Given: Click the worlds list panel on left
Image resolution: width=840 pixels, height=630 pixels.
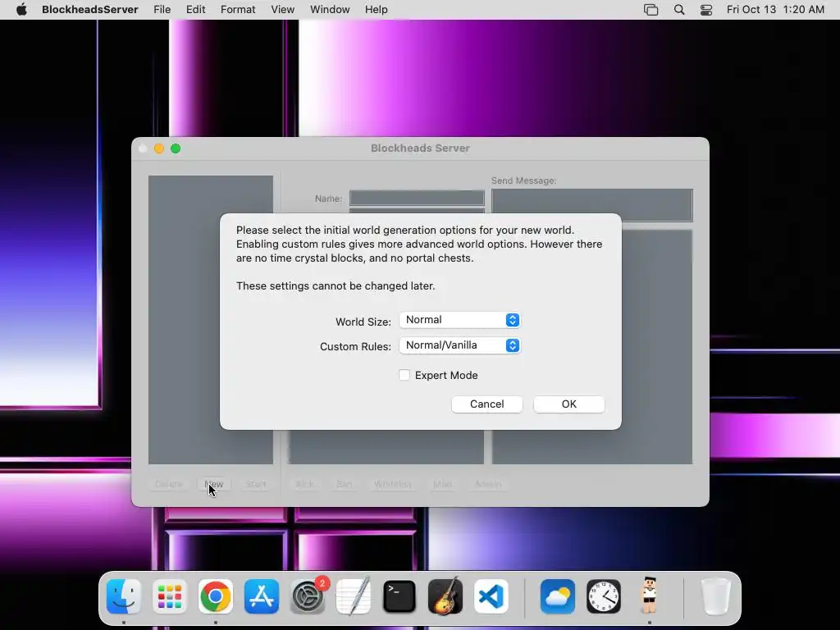Looking at the screenshot, I should click(211, 320).
